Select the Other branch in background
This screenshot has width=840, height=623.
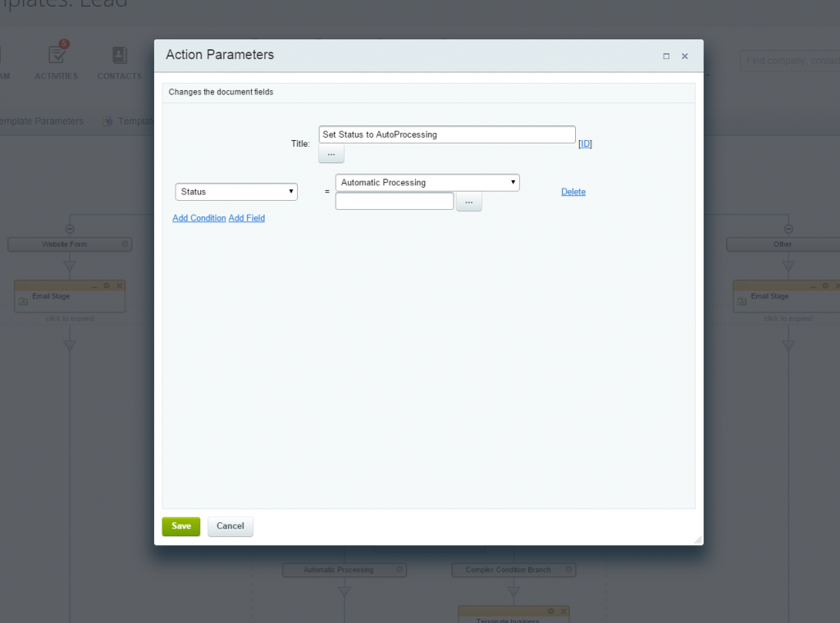[783, 244]
